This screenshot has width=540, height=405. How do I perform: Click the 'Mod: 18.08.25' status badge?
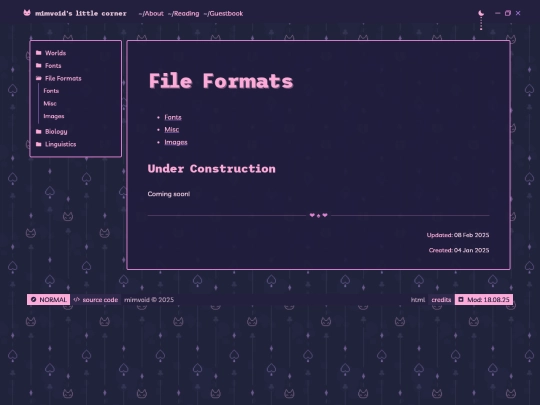pyautogui.click(x=484, y=300)
